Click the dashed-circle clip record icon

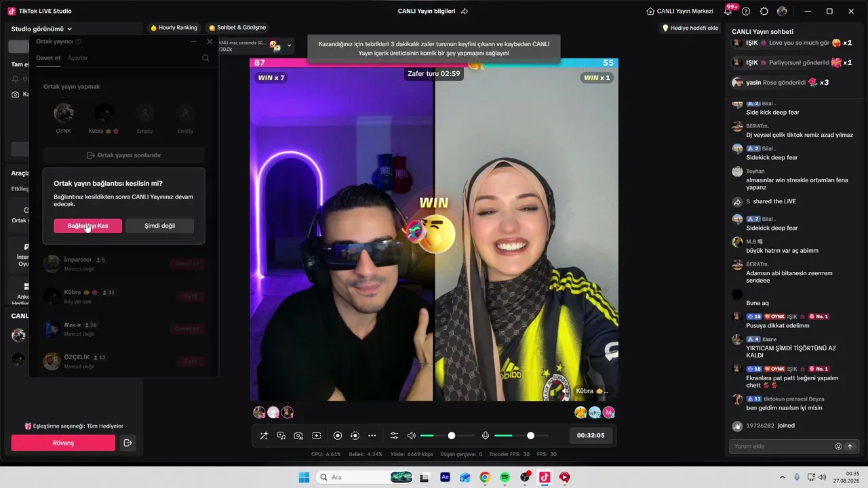355,436
